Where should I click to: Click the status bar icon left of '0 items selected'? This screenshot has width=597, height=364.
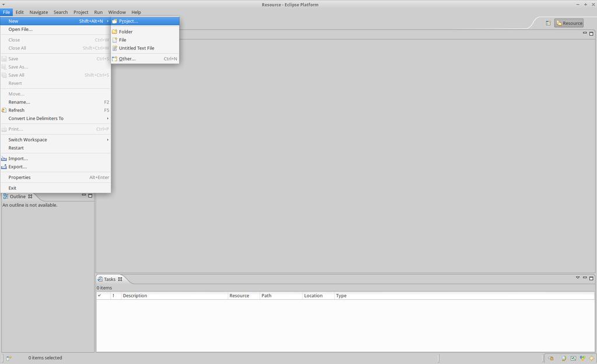[x=9, y=358]
